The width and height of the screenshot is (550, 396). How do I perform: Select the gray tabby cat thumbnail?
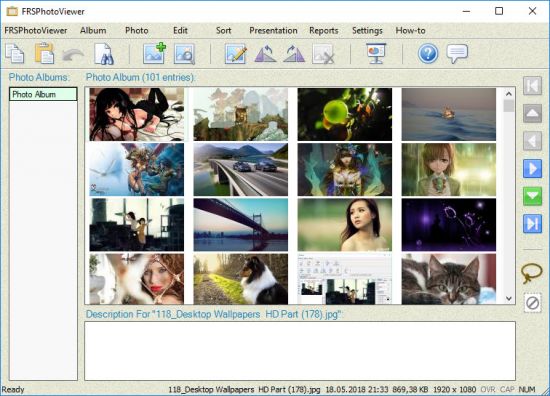[x=449, y=279]
